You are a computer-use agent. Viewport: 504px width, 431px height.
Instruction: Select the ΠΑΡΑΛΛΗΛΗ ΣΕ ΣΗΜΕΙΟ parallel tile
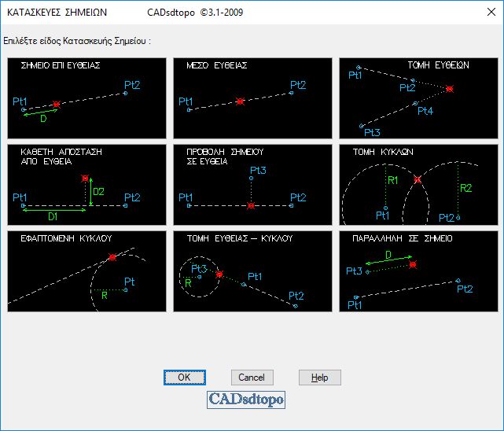(418, 271)
